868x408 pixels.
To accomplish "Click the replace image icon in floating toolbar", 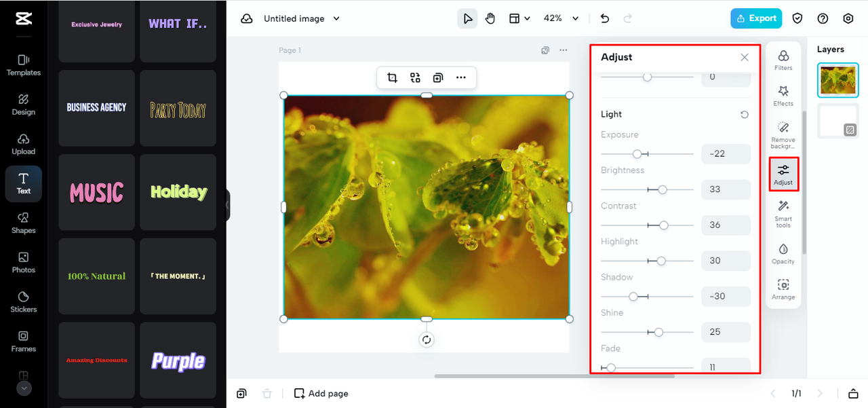I will tap(415, 78).
